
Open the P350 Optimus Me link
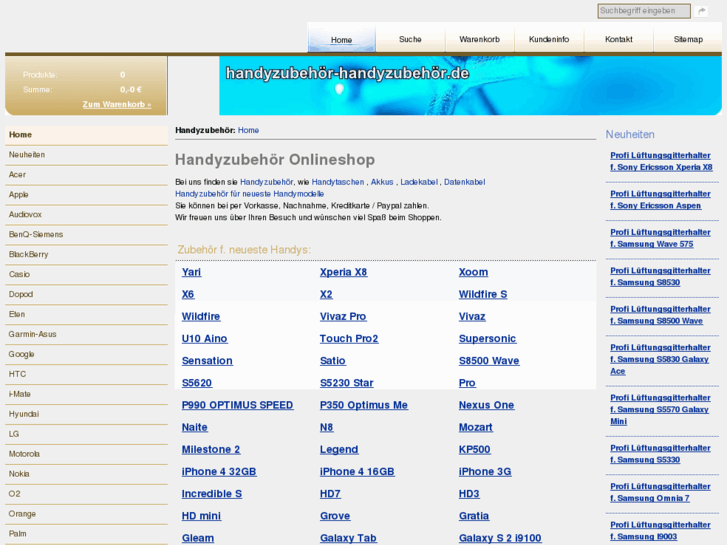pyautogui.click(x=364, y=405)
